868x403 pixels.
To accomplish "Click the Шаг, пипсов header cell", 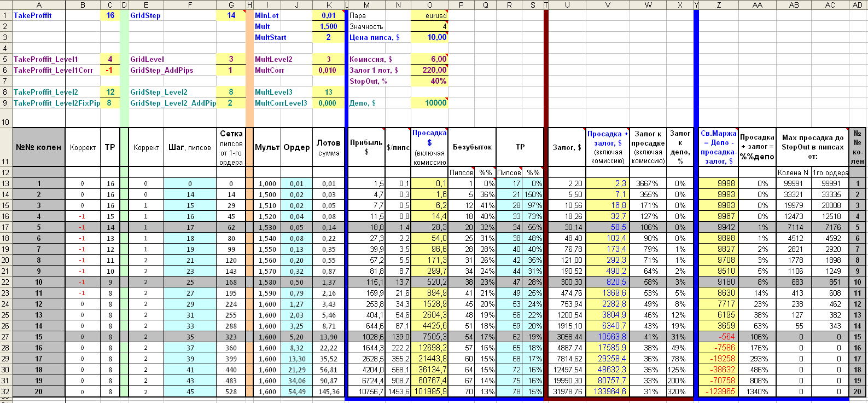I will click(190, 147).
